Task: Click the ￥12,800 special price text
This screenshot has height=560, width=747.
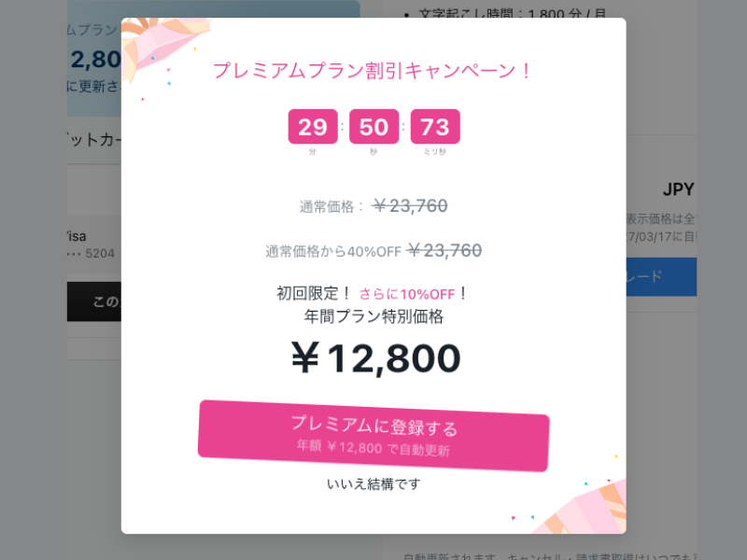Action: (373, 358)
